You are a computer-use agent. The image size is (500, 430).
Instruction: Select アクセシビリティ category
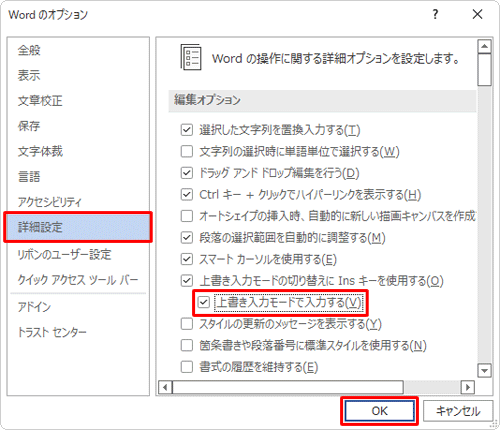[78, 202]
